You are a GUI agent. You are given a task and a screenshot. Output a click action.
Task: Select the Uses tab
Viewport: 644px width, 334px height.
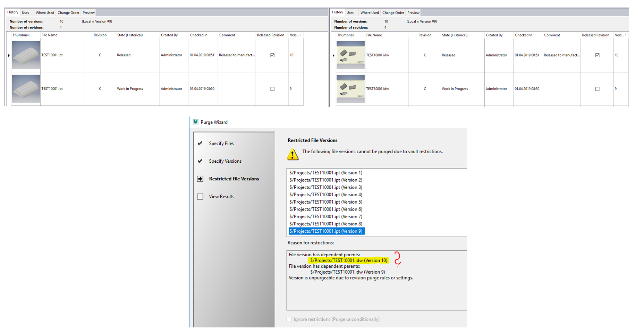pyautogui.click(x=26, y=12)
